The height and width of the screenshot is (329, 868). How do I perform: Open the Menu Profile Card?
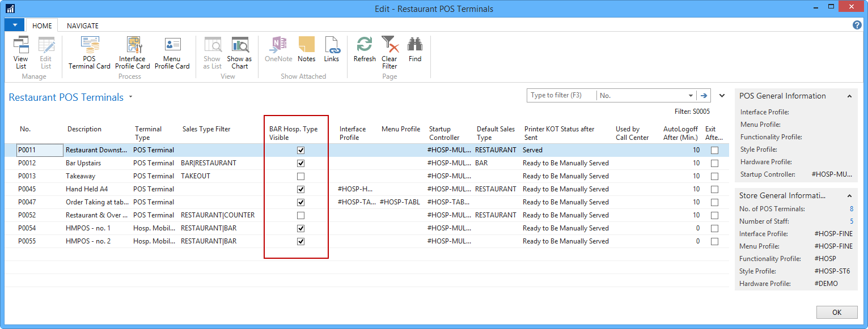[172, 53]
